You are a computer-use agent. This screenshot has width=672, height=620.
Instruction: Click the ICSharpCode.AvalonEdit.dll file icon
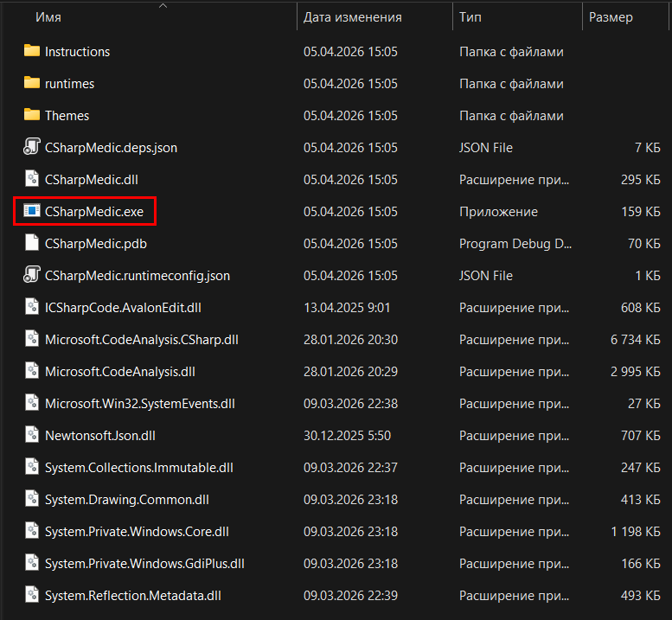[x=32, y=307]
